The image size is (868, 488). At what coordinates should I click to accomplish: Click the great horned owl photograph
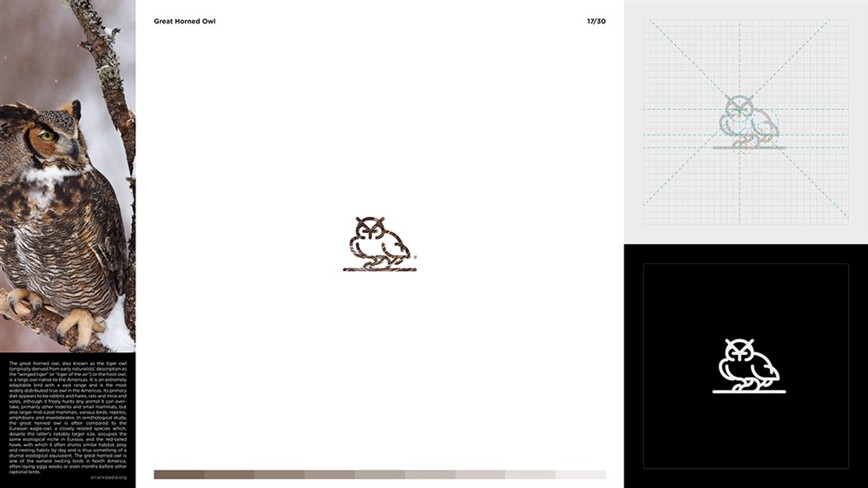(68, 176)
